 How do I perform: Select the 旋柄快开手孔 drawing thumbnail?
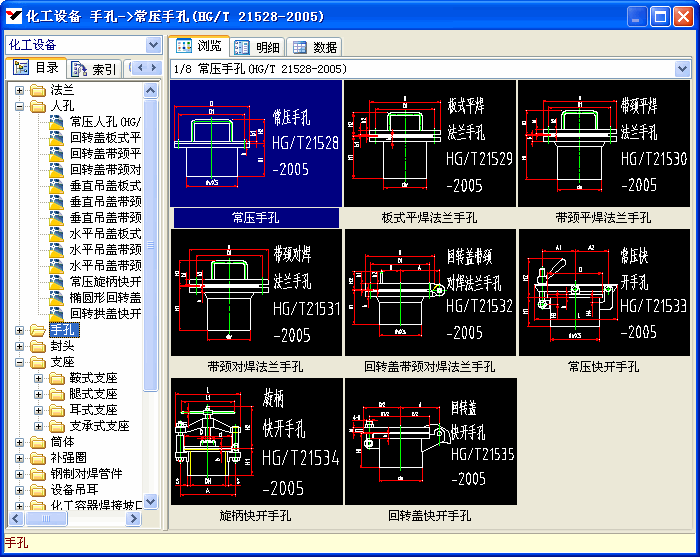click(x=256, y=441)
